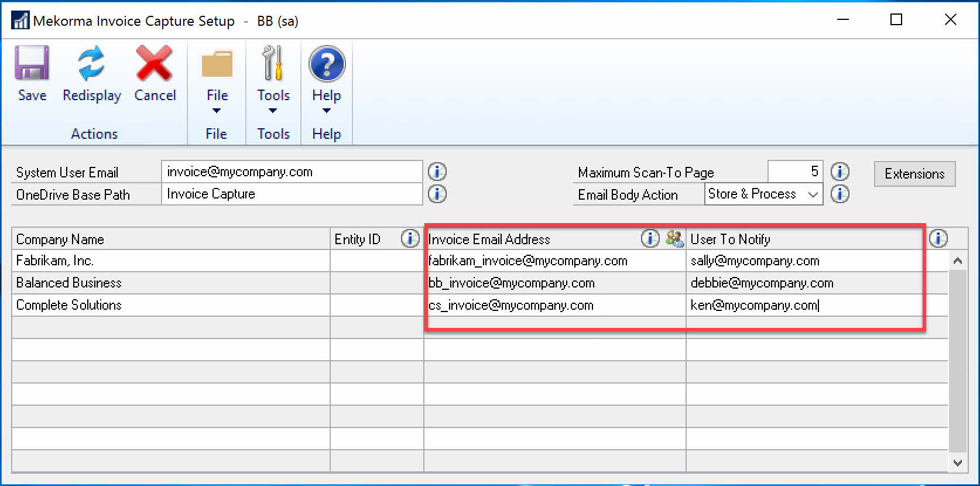Click info icon in Entity ID header
Screen dimensions: 980x486
(x=410, y=238)
